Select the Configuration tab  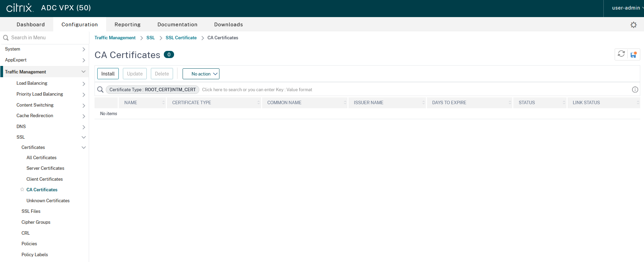80,25
